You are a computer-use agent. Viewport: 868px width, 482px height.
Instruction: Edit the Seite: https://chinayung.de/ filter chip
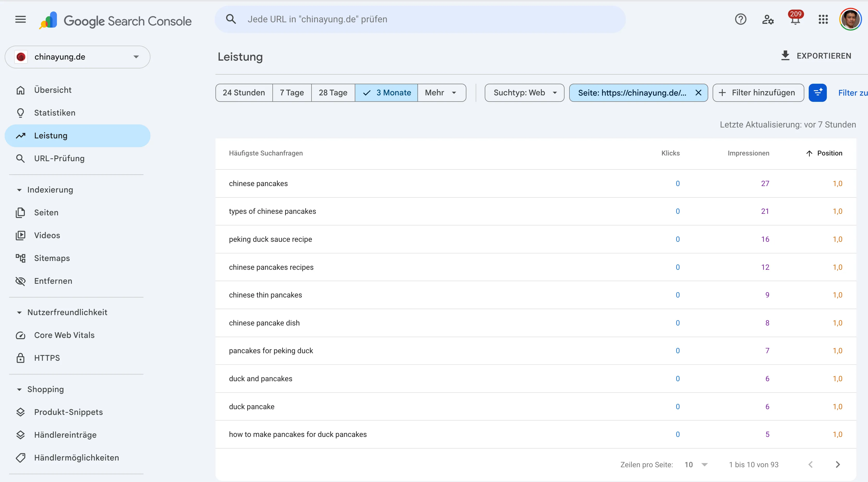pos(632,93)
